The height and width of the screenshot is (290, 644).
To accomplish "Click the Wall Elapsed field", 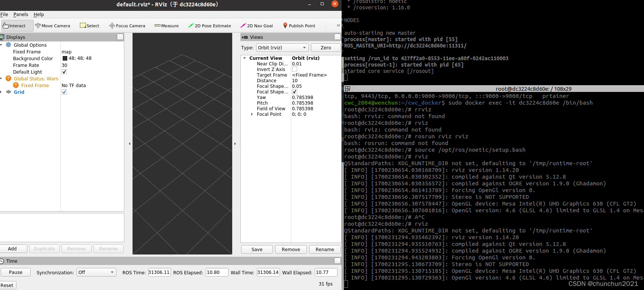I will point(326,272).
